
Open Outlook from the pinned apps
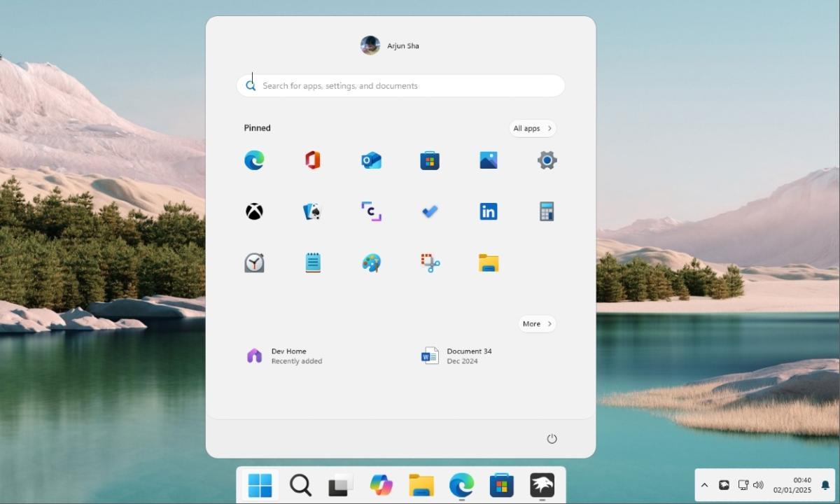[x=371, y=160]
